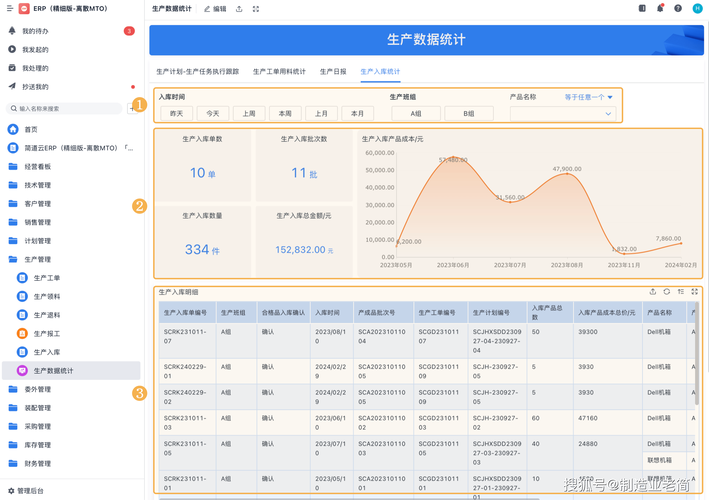Filter by 昨天

coord(176,113)
